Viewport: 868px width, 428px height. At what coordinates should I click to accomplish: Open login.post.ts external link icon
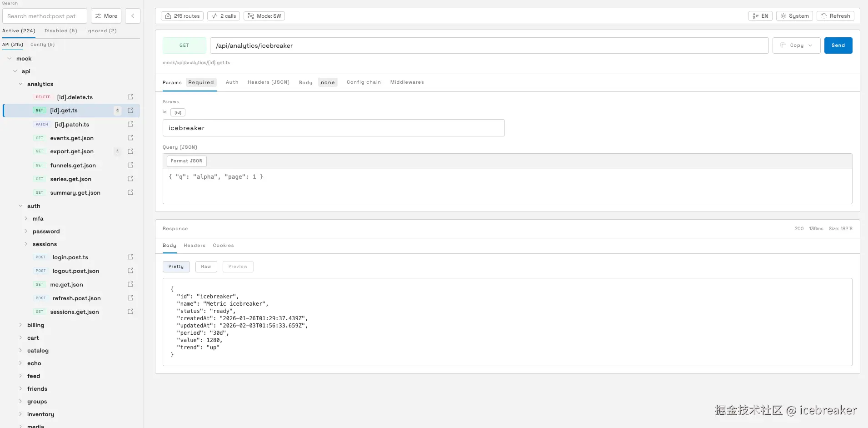tap(130, 257)
